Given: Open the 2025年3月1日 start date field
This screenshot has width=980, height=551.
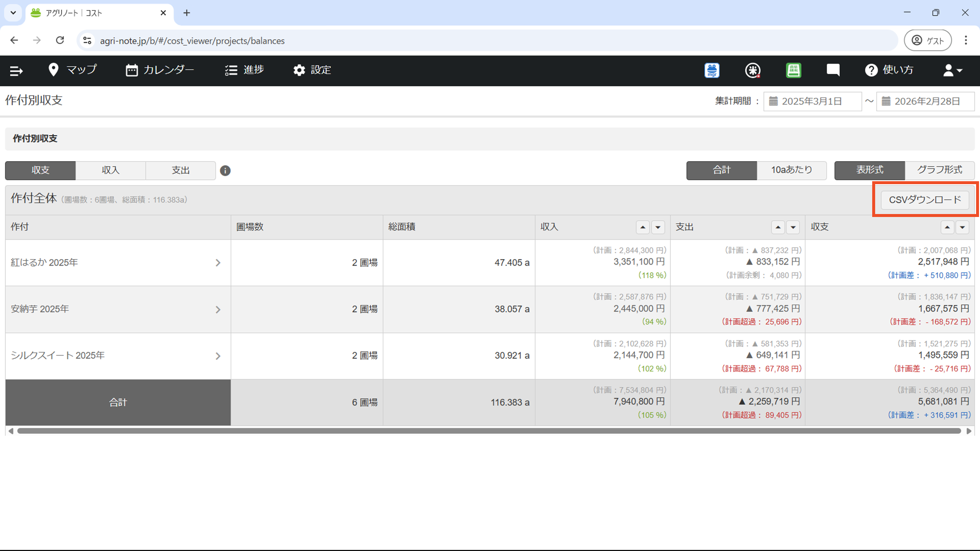Looking at the screenshot, I should [812, 101].
